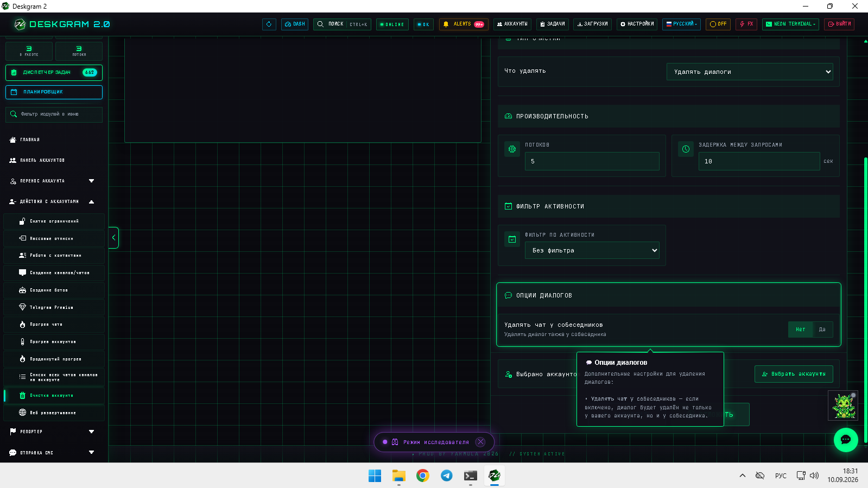Viewport: 868px width, 488px height.
Task: Open the Удалять диалоги dropdown
Action: pos(750,72)
